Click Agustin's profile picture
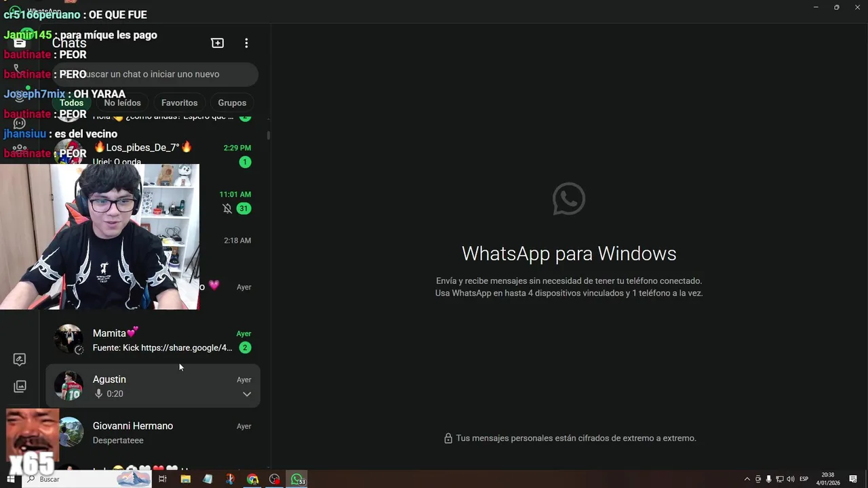Screen dimensions: 868x488 pyautogui.click(x=68, y=386)
